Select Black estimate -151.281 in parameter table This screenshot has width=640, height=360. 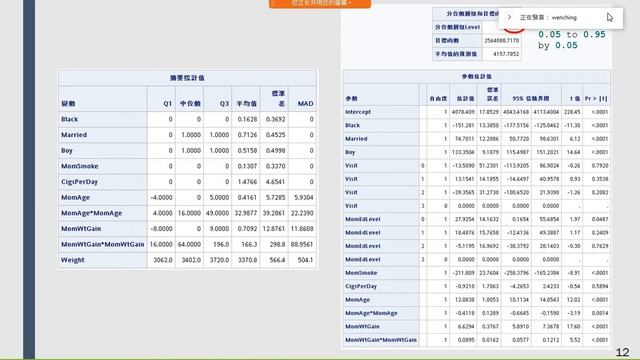(463, 125)
